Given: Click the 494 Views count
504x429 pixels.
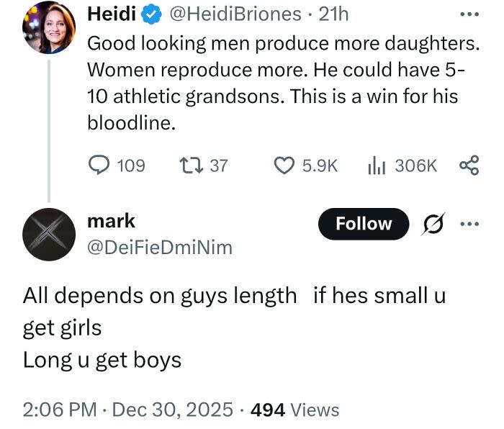Looking at the screenshot, I should [x=298, y=410].
